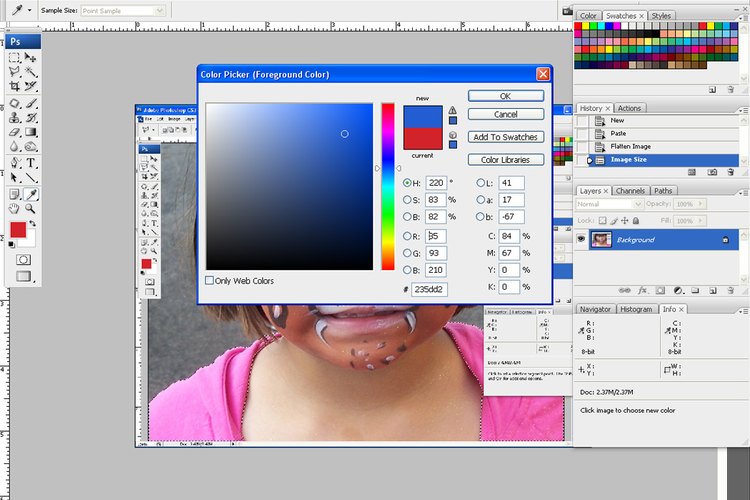Switch to the Color tab

(588, 16)
